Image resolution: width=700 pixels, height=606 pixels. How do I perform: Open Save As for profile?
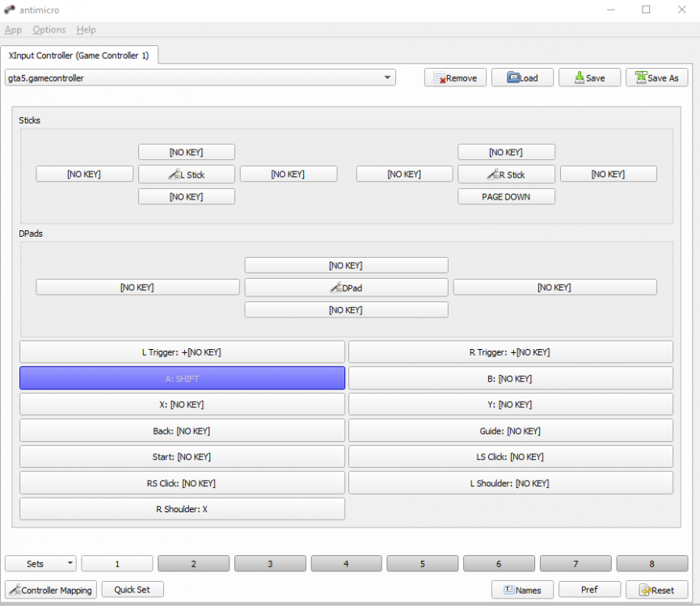pos(656,78)
